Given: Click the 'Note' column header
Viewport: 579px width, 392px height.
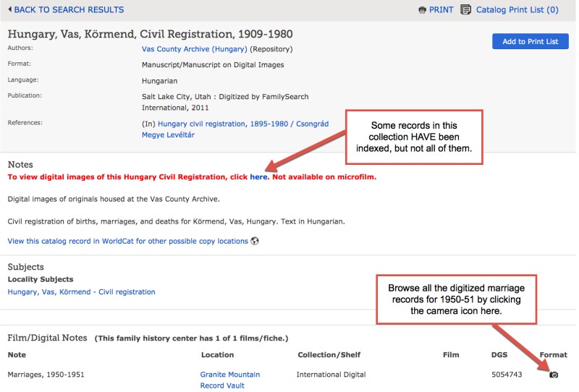Looking at the screenshot, I should coord(17,354).
